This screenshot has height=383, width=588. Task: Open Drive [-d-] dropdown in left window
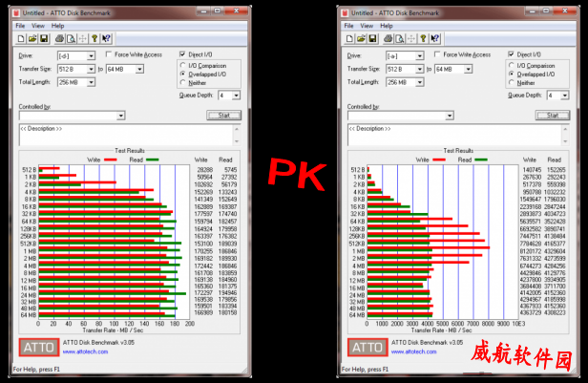(91, 56)
